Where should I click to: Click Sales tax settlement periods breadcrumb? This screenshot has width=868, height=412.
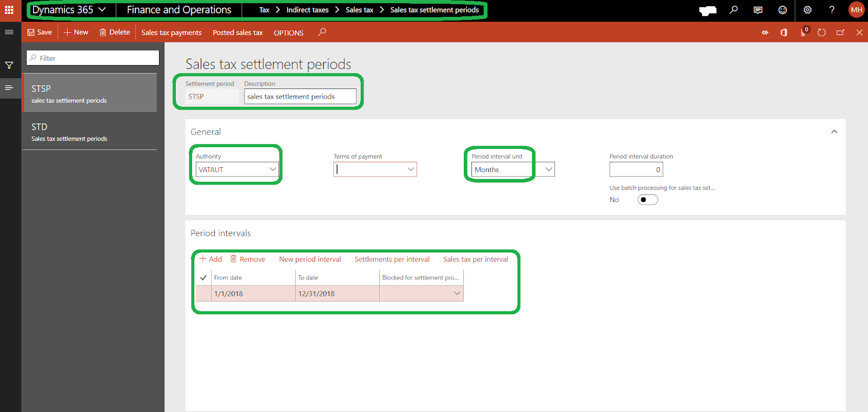click(x=435, y=10)
